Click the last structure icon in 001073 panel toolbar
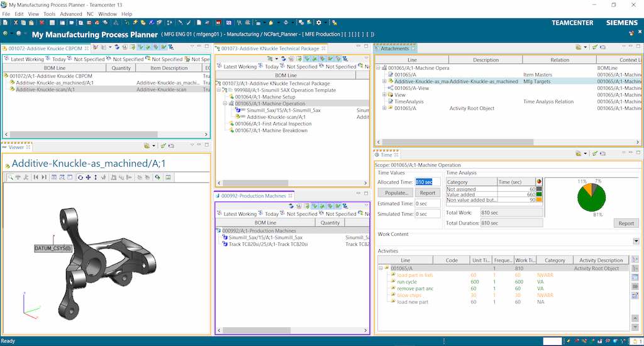 [345, 59]
